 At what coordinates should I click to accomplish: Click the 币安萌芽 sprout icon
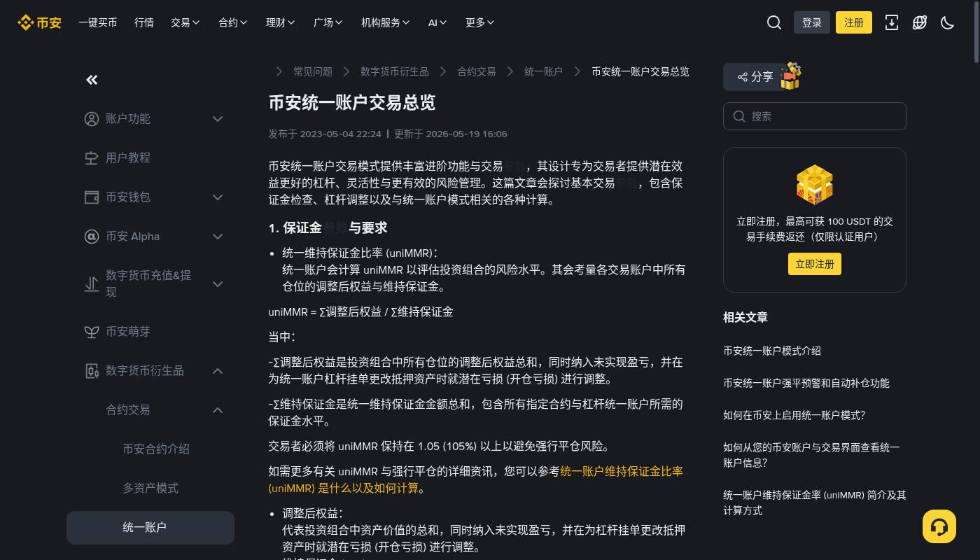tap(92, 332)
